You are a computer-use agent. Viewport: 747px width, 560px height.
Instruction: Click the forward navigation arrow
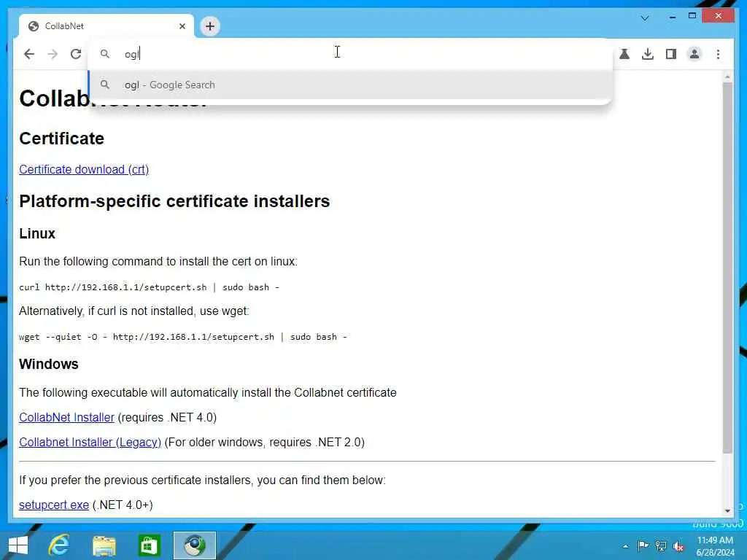tap(53, 54)
